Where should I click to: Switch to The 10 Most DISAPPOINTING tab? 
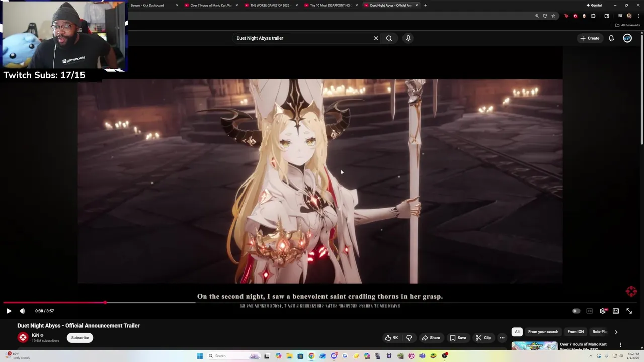(x=330, y=5)
